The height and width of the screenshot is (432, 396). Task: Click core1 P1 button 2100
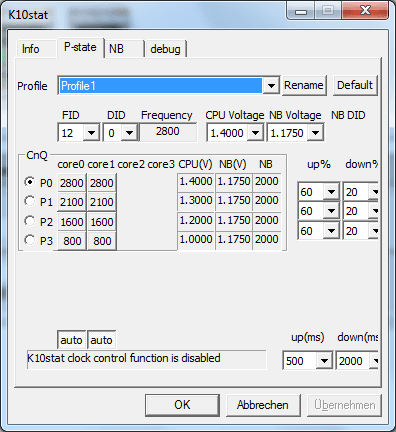coord(102,202)
